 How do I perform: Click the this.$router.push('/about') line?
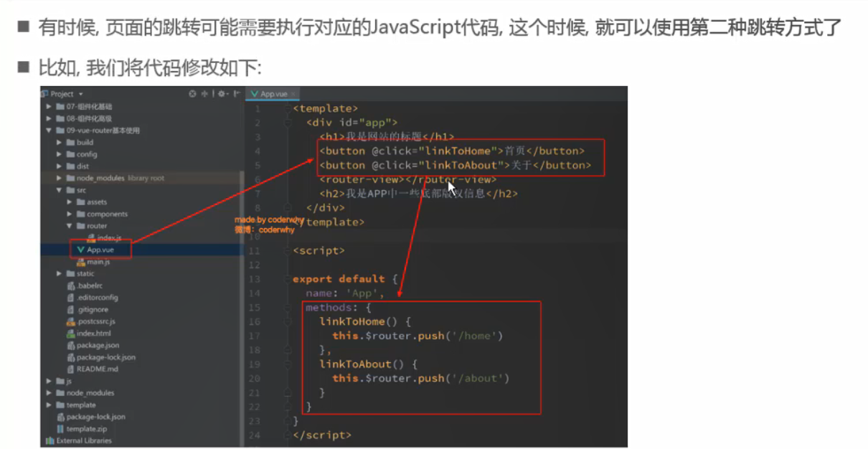pos(421,378)
